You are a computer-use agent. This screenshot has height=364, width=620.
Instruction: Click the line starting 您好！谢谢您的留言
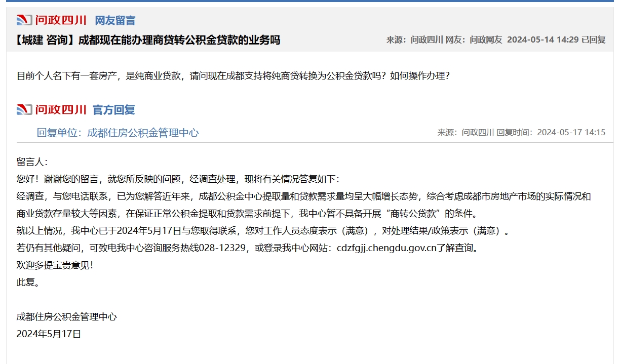click(x=178, y=179)
